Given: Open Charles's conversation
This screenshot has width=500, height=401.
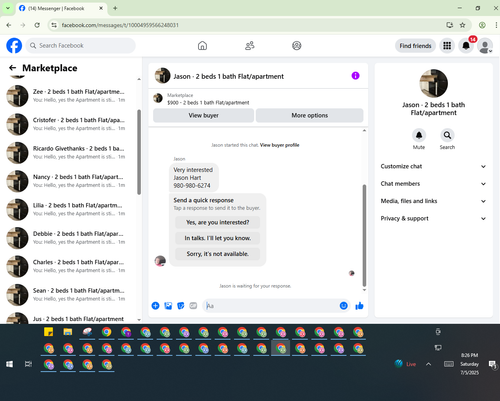Looking at the screenshot, I should point(68,266).
